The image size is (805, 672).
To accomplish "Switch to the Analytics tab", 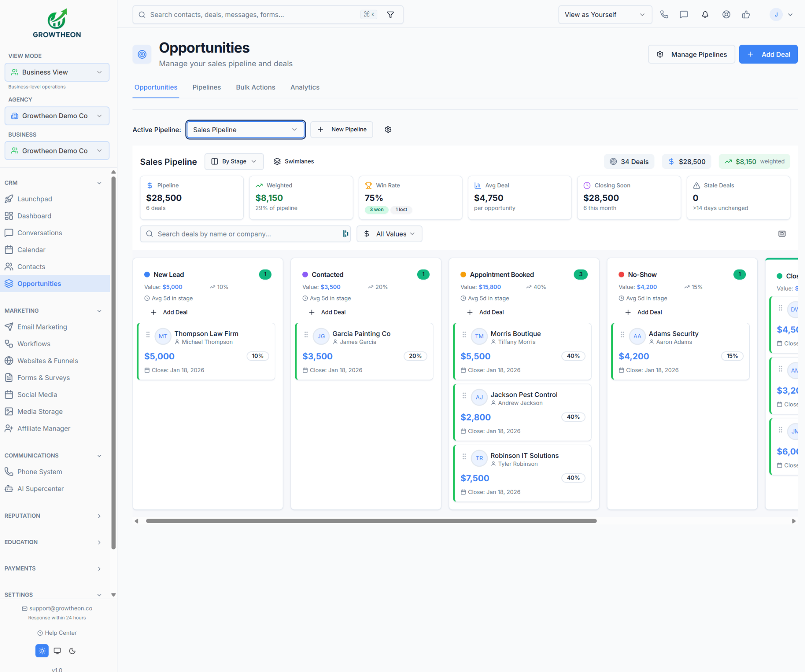I will [305, 87].
